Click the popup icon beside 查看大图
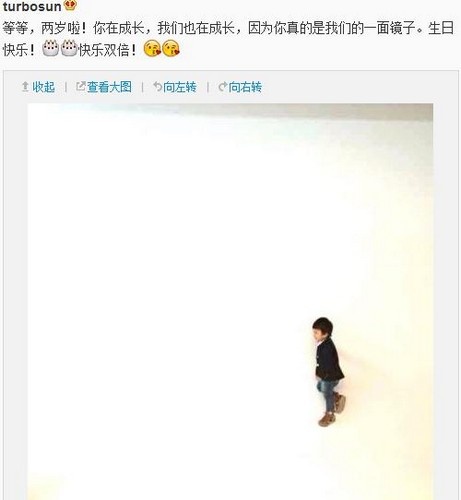 click(x=80, y=86)
